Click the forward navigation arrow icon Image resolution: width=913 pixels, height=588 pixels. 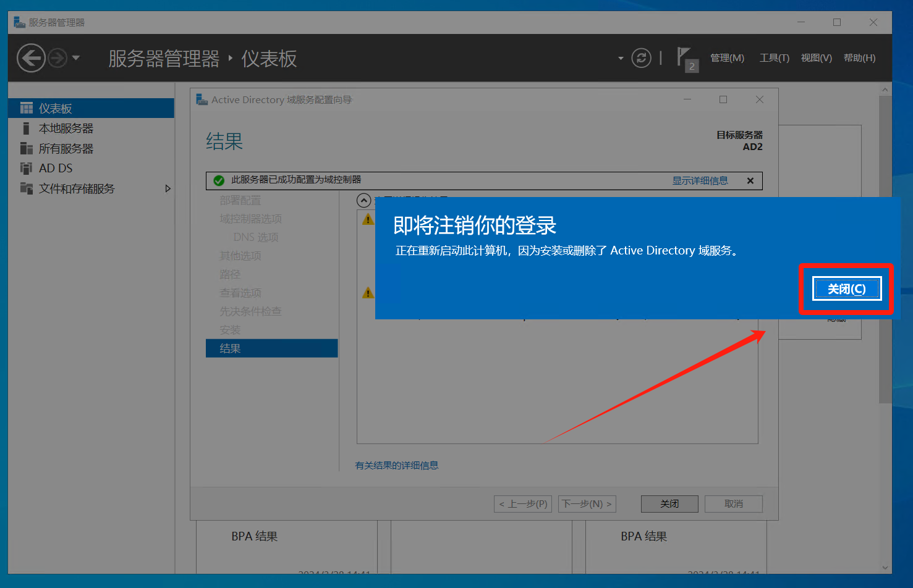pyautogui.click(x=57, y=59)
